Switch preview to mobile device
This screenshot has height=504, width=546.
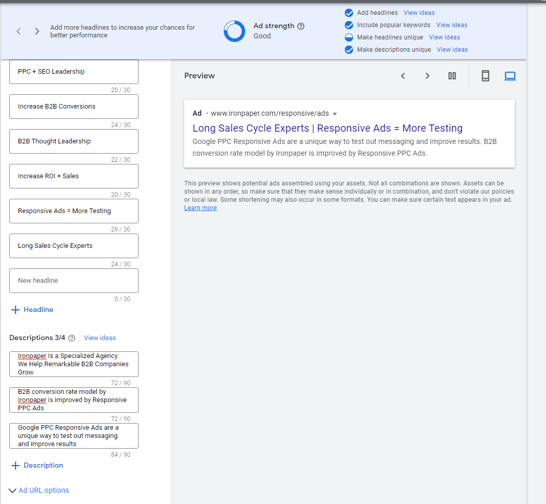pyautogui.click(x=485, y=76)
